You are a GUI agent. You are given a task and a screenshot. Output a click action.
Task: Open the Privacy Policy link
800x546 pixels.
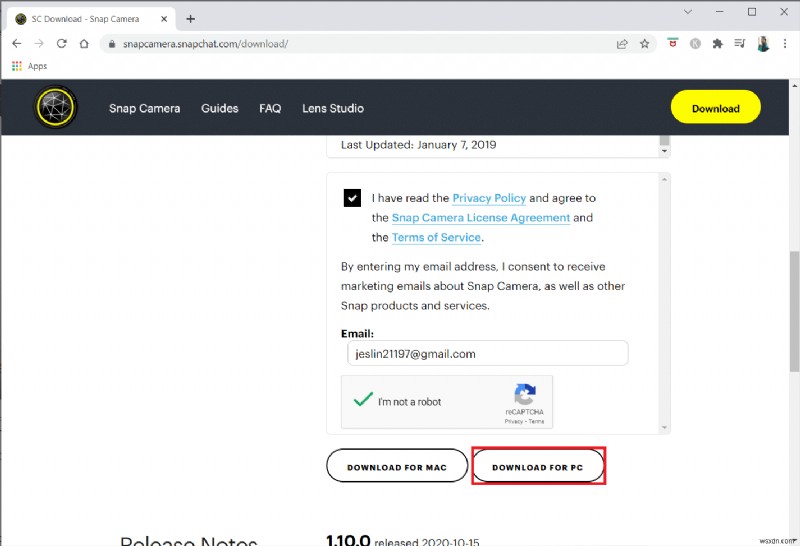point(489,198)
